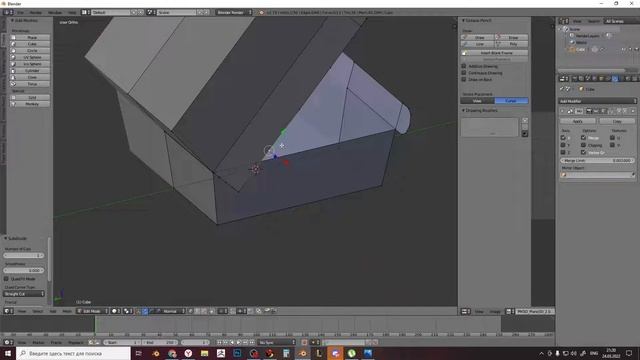
Task: Add a Circle mesh primitive
Action: tap(30, 51)
